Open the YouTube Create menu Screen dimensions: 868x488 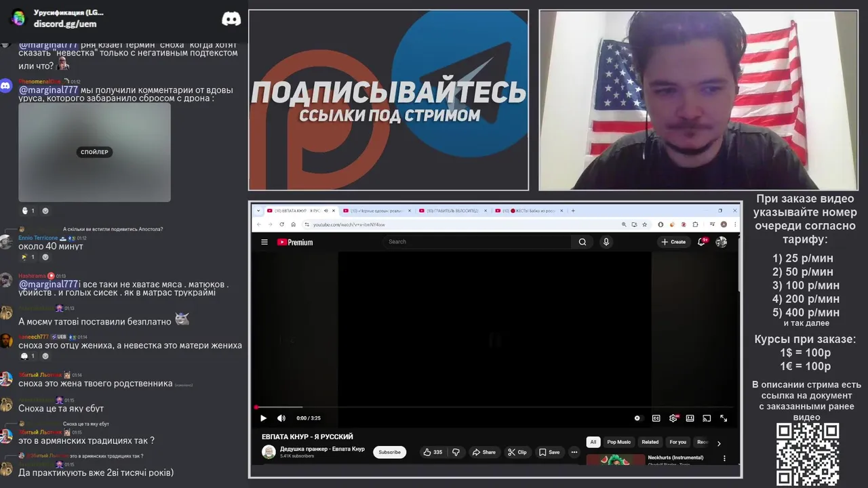673,242
